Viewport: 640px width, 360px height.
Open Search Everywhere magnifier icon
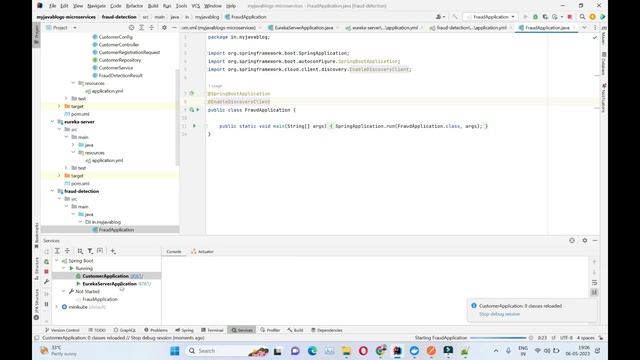coord(582,17)
